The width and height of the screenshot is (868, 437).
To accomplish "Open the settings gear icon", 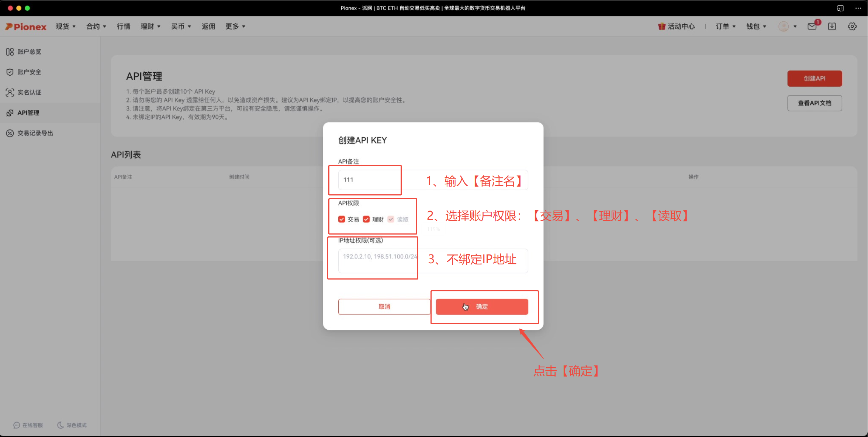I will click(x=853, y=26).
